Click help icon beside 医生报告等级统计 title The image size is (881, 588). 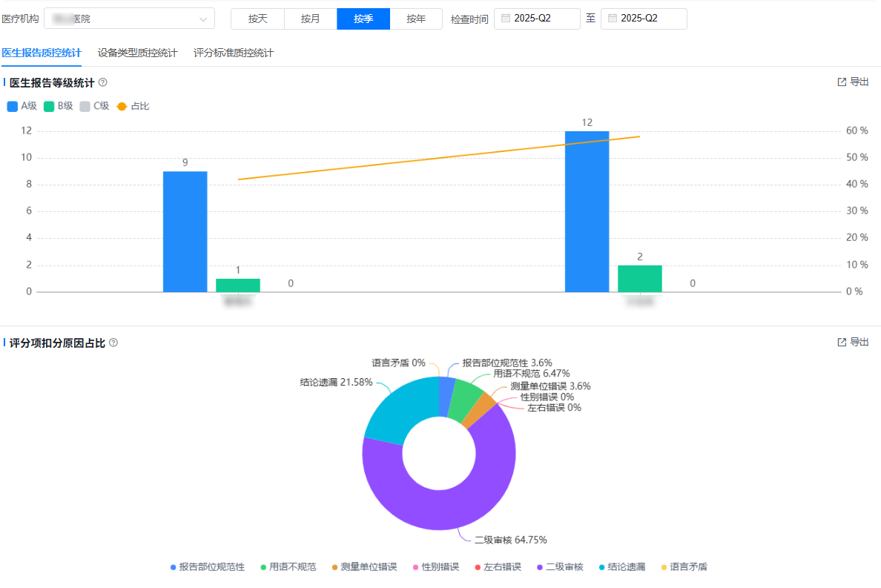click(103, 82)
